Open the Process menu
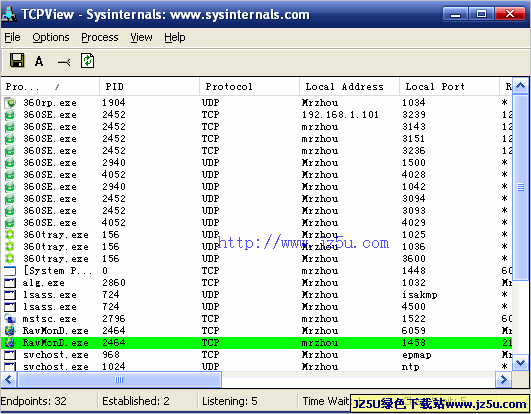This screenshot has width=531, height=414. (x=100, y=37)
